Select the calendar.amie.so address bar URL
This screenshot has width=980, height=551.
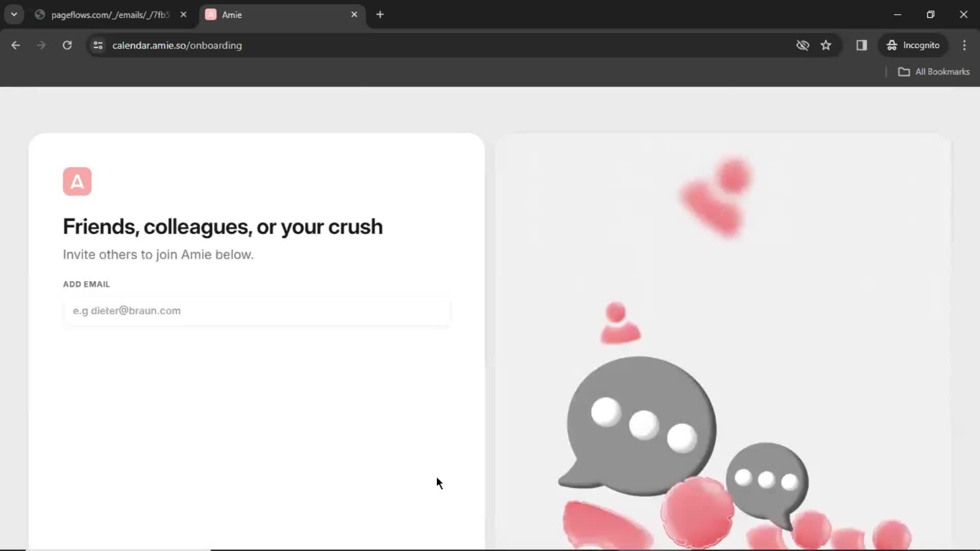(x=177, y=45)
